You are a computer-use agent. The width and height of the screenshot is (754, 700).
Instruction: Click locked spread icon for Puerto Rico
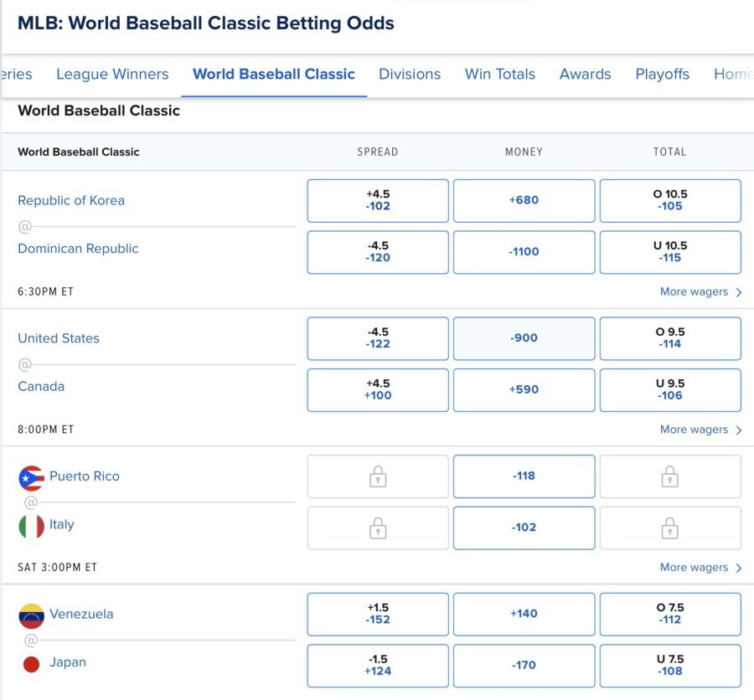[378, 476]
